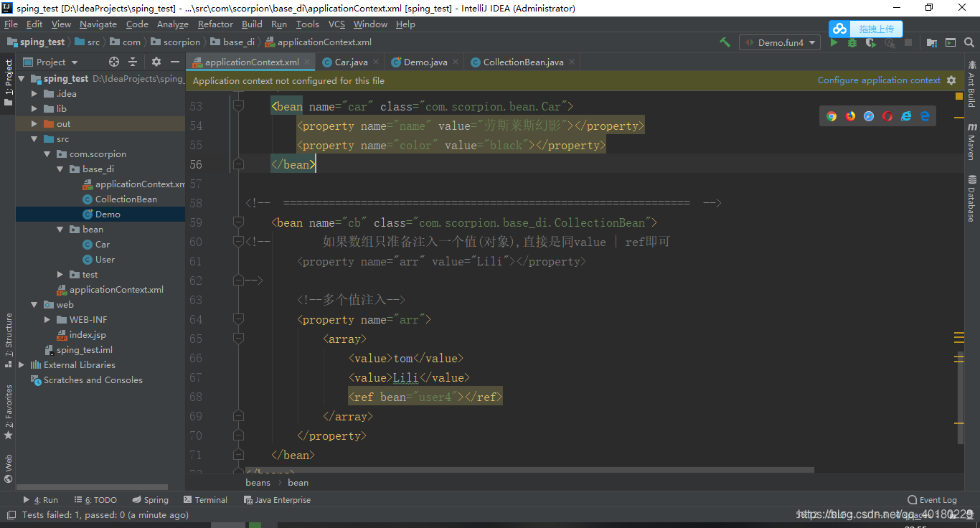Screen dimensions: 980x528
Task: Click the green Build Project hammer icon
Action: pyautogui.click(x=725, y=42)
